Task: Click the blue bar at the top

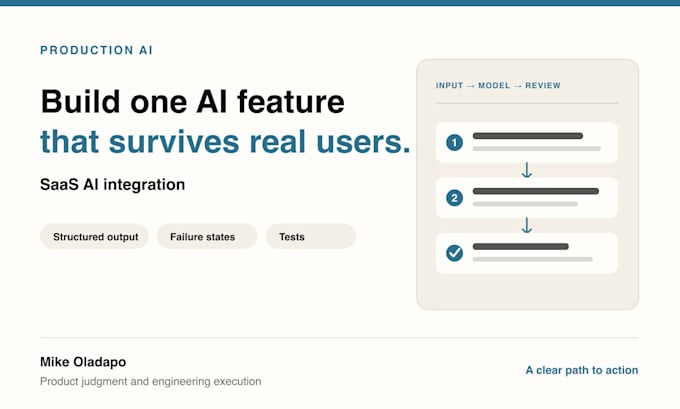Action: coord(340,3)
